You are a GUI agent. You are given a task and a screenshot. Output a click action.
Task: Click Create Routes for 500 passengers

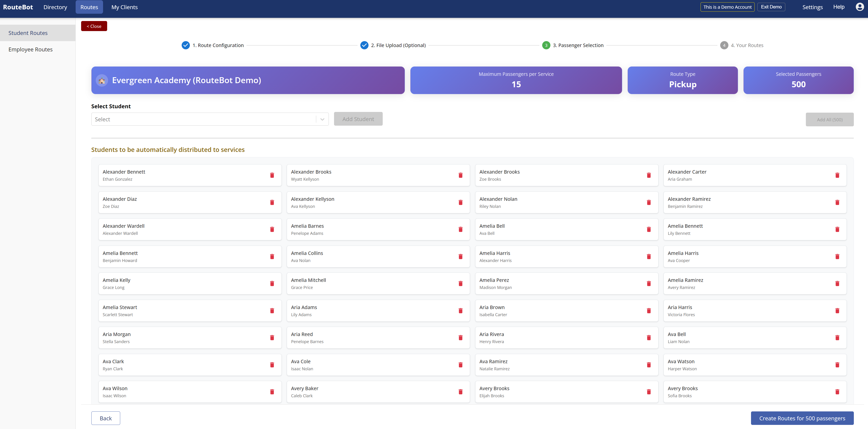point(802,418)
